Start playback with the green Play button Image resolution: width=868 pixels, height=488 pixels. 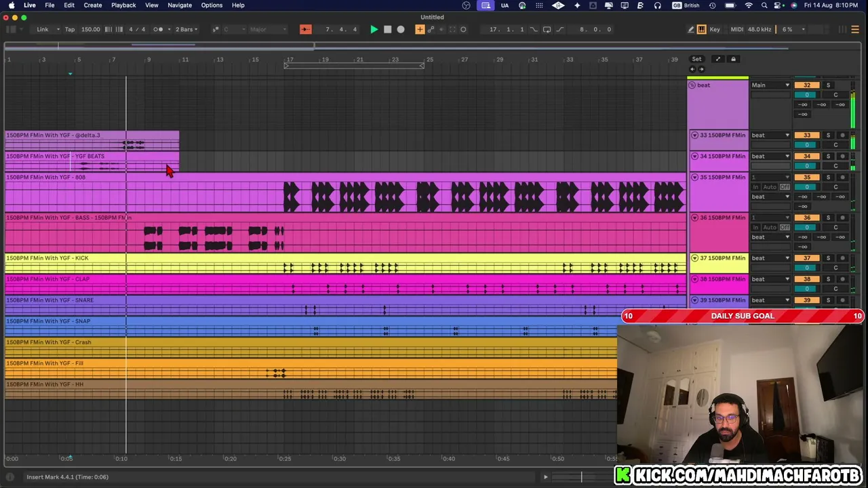pos(374,29)
